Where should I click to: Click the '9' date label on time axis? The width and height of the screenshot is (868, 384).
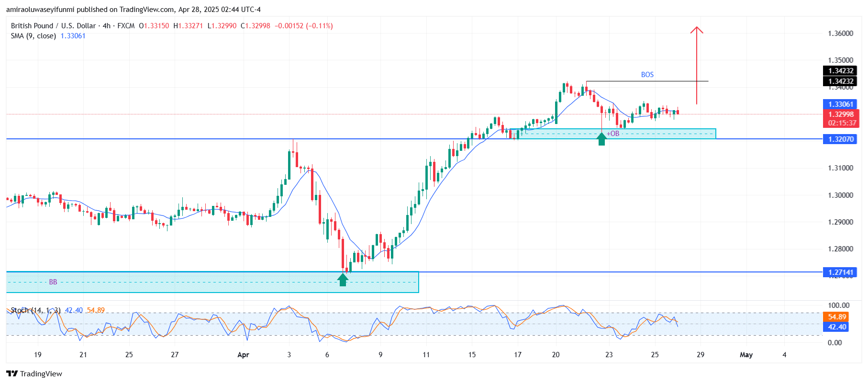pyautogui.click(x=380, y=355)
